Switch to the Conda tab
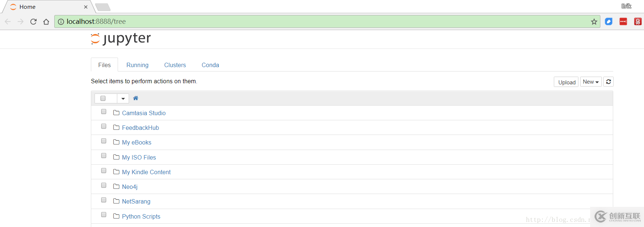Viewport: 644px width, 227px height. click(x=210, y=65)
